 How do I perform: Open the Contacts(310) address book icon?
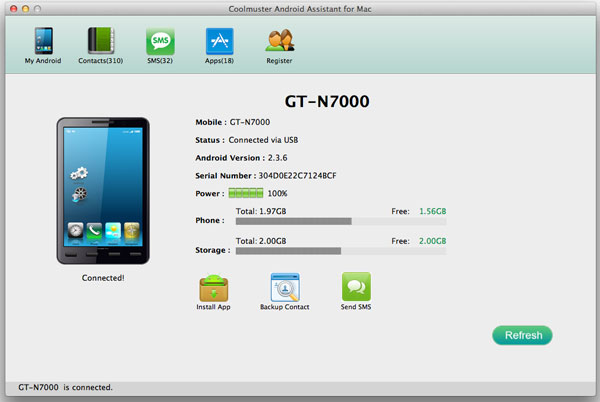pos(101,41)
